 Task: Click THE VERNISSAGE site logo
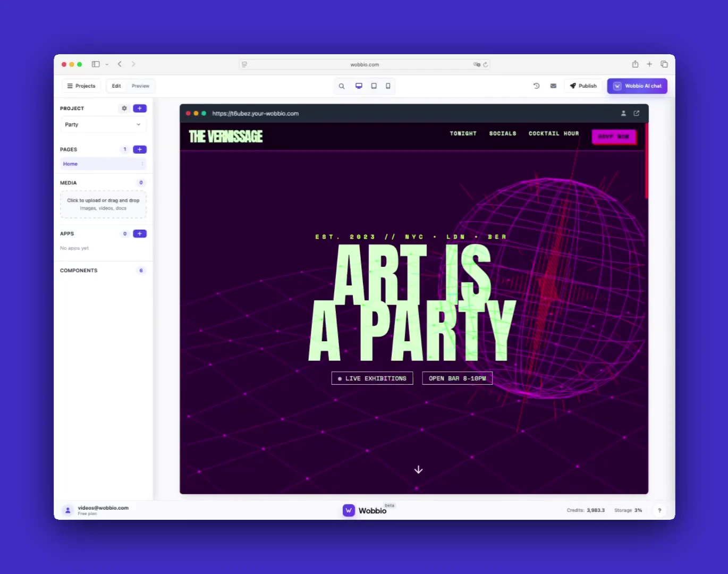(226, 137)
